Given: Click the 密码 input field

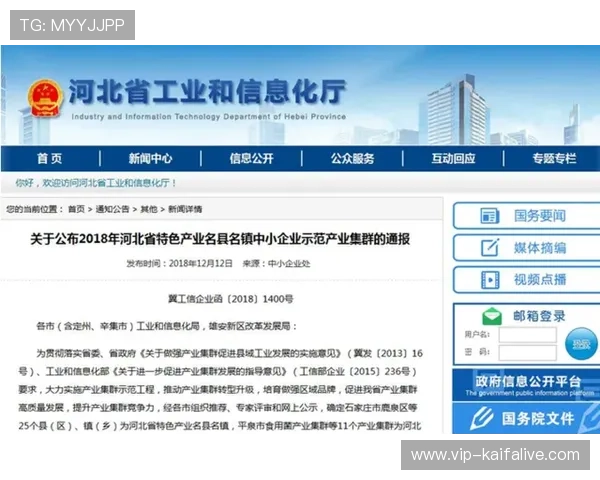Looking at the screenshot, I should [x=528, y=353].
